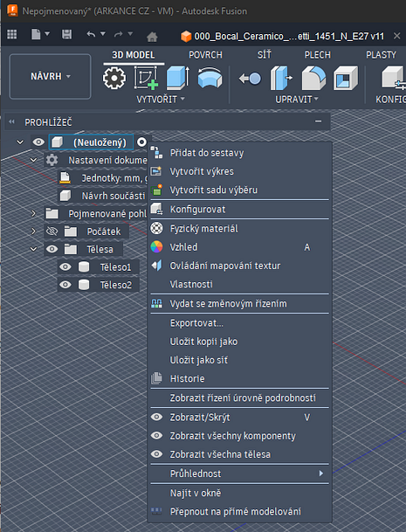The image size is (406, 532).
Task: Expand the Pojmenované pohledy node
Action: pyautogui.click(x=33, y=213)
